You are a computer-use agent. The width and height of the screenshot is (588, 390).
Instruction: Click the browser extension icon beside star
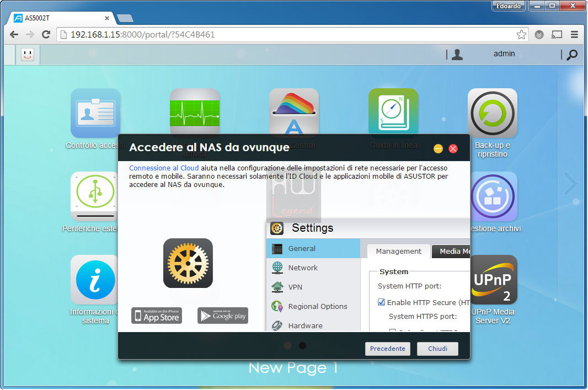click(x=539, y=35)
